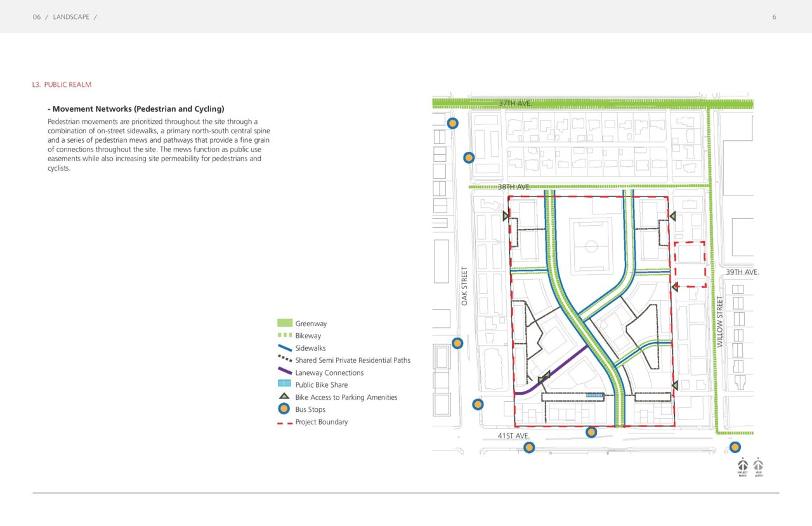
Task: Click the 'Public Bike Share' legend label
Action: point(322,385)
